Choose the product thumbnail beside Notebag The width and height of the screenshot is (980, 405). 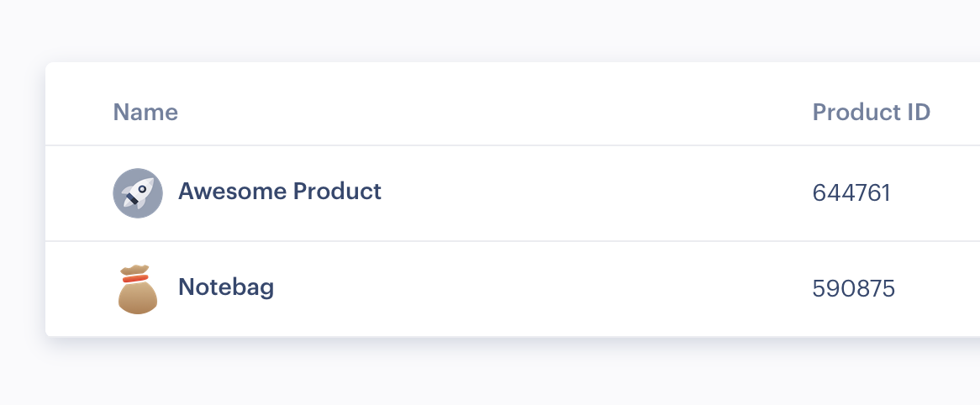(x=138, y=289)
